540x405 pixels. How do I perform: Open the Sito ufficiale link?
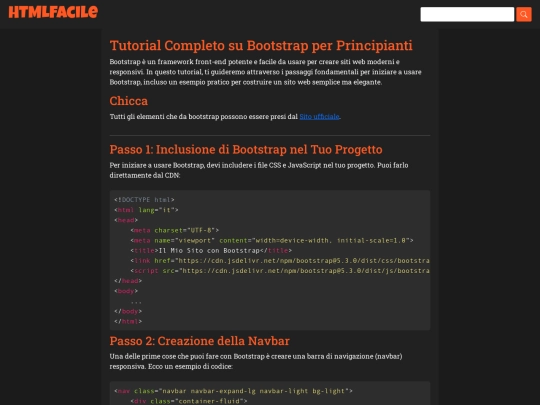point(319,117)
